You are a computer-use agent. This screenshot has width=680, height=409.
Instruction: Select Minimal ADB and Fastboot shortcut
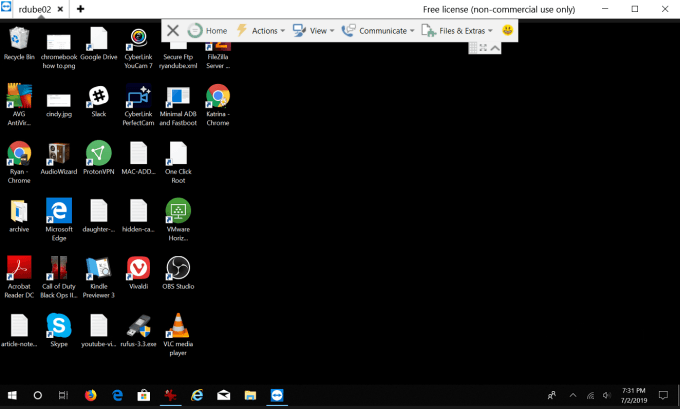(178, 105)
